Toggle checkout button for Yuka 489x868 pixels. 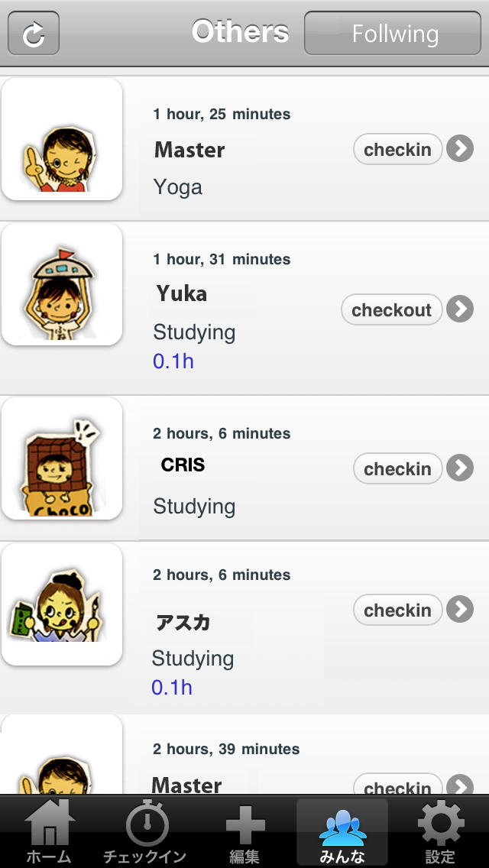(x=391, y=309)
